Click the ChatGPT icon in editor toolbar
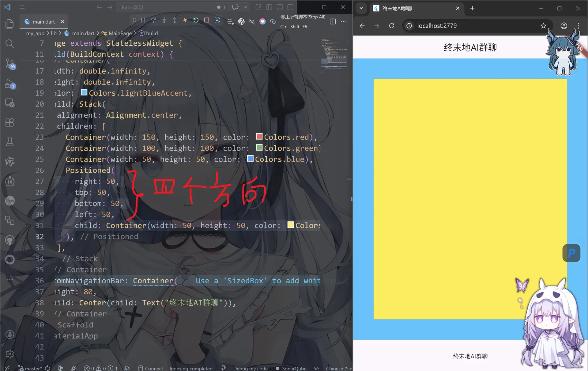The width and height of the screenshot is (588, 371). [241, 21]
